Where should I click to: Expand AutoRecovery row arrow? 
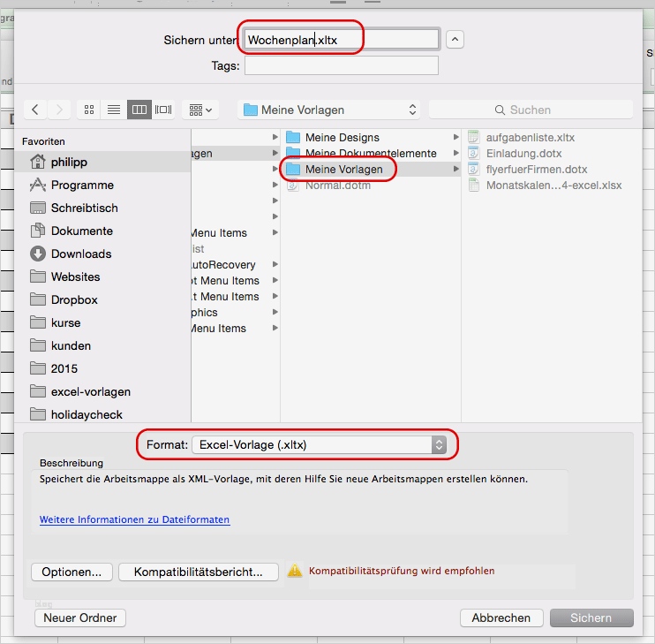(x=275, y=264)
